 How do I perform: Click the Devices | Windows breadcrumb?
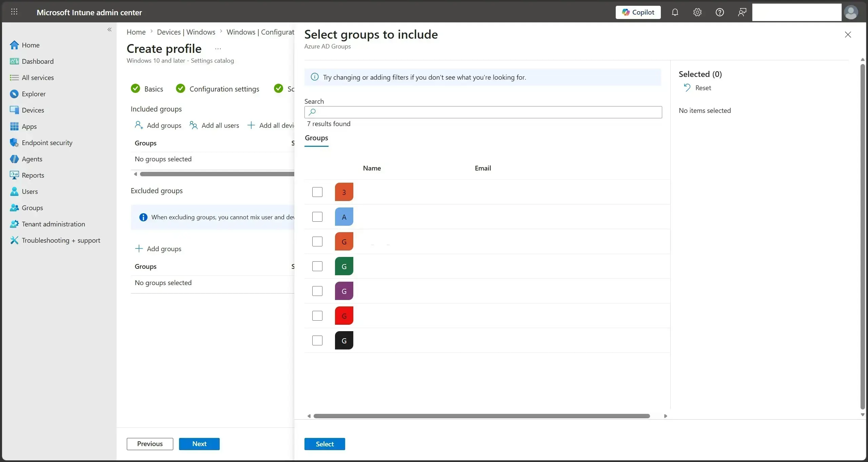(x=186, y=32)
